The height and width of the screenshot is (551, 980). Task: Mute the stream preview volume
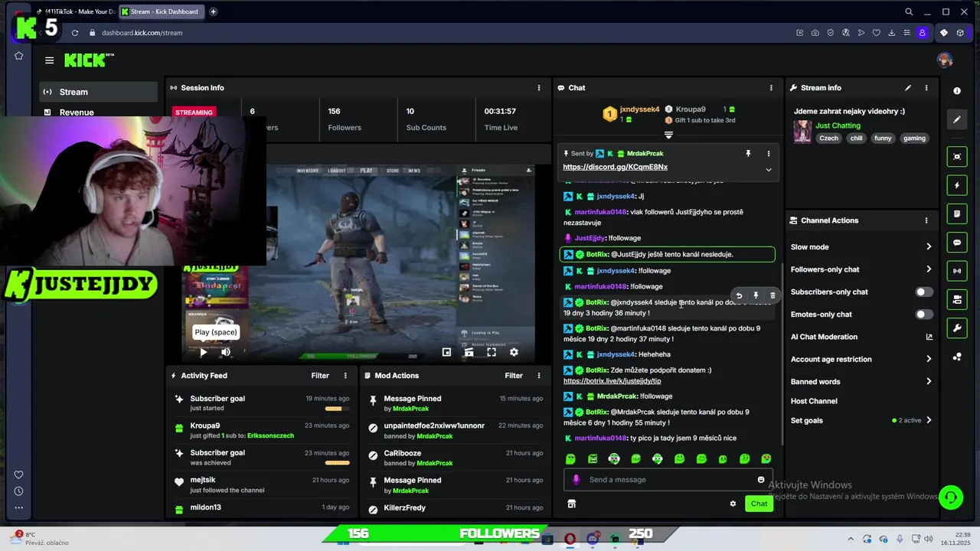(x=225, y=352)
